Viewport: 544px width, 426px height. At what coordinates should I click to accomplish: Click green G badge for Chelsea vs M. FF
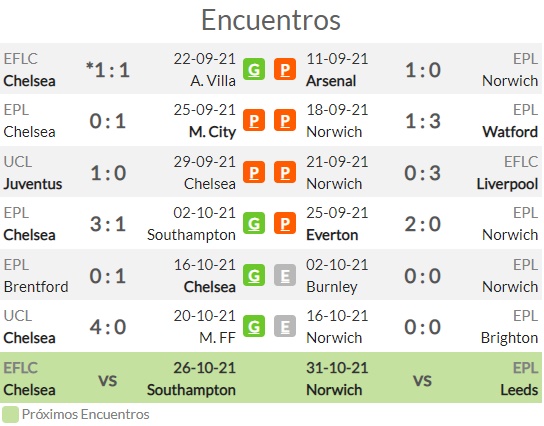coord(254,326)
